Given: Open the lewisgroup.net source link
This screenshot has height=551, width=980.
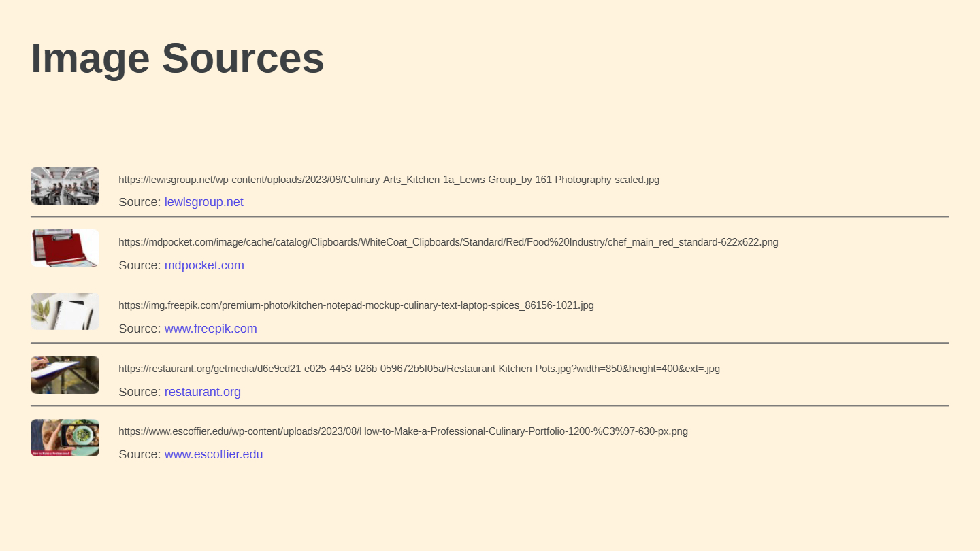Looking at the screenshot, I should pyautogui.click(x=203, y=202).
